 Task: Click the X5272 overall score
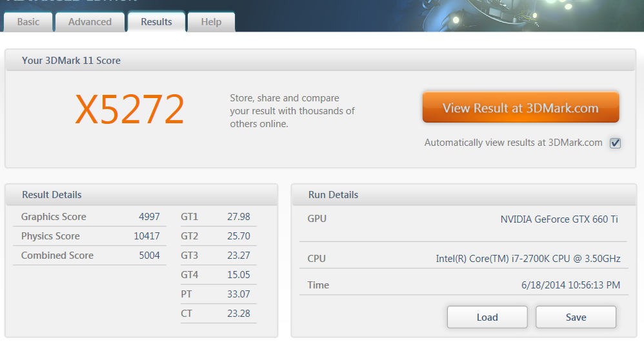[130, 109]
